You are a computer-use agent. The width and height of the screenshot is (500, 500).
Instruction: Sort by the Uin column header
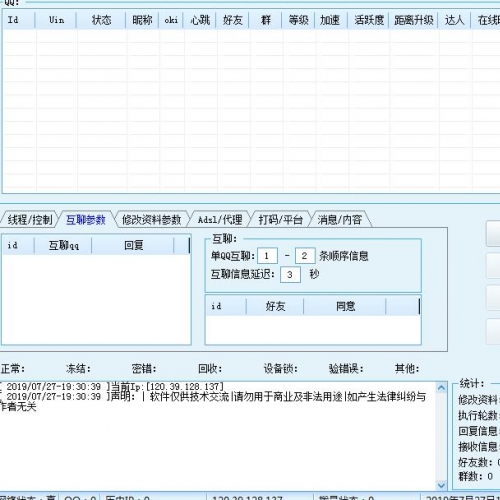[x=56, y=20]
